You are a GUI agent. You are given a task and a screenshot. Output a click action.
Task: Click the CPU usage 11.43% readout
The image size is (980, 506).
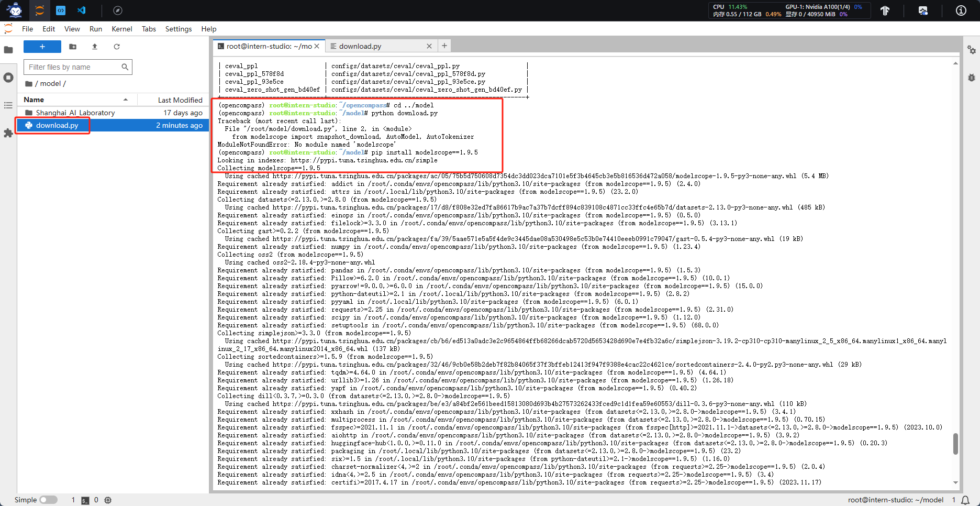click(730, 7)
